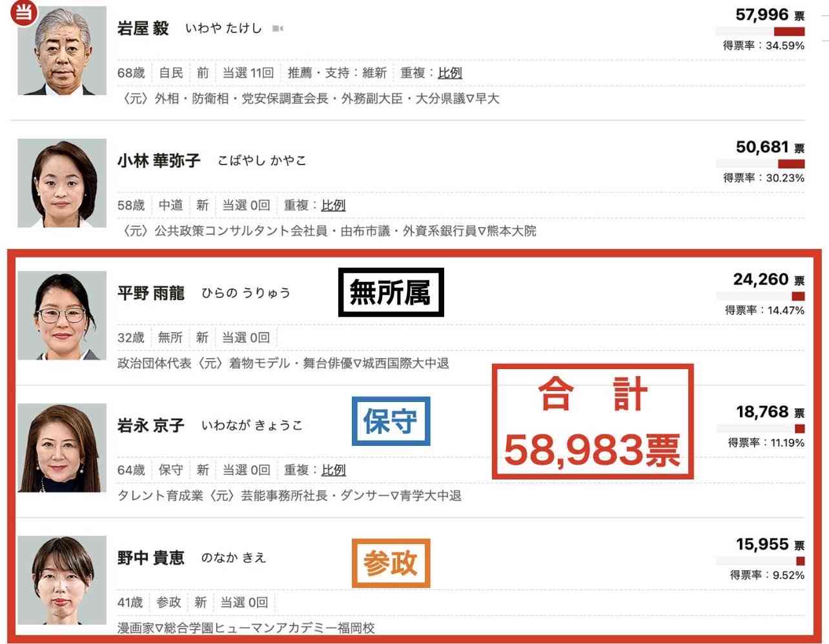Click 野中 貴恵's portrait photo
Viewport: 829px width, 644px height.
[62, 580]
